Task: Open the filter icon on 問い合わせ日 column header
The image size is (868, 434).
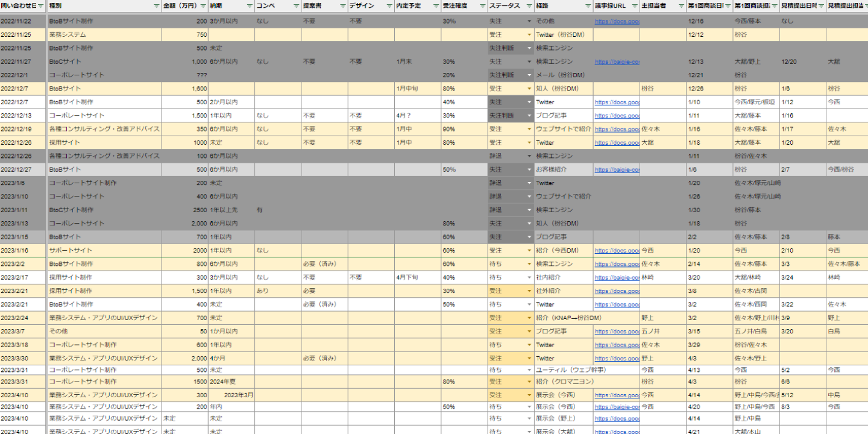Action: (41, 5)
